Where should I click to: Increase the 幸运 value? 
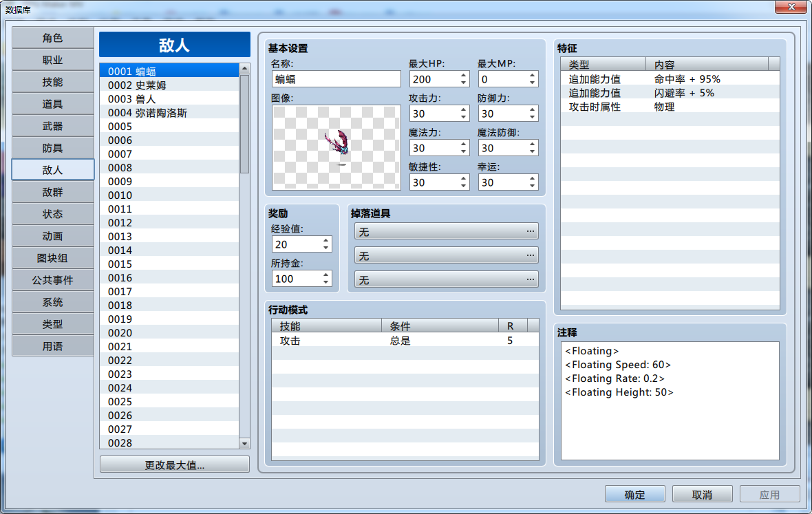pos(533,179)
